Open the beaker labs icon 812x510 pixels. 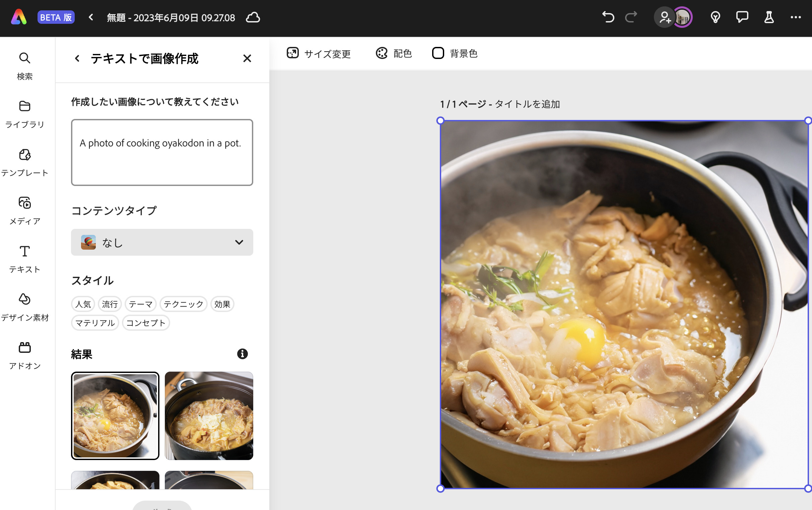769,17
